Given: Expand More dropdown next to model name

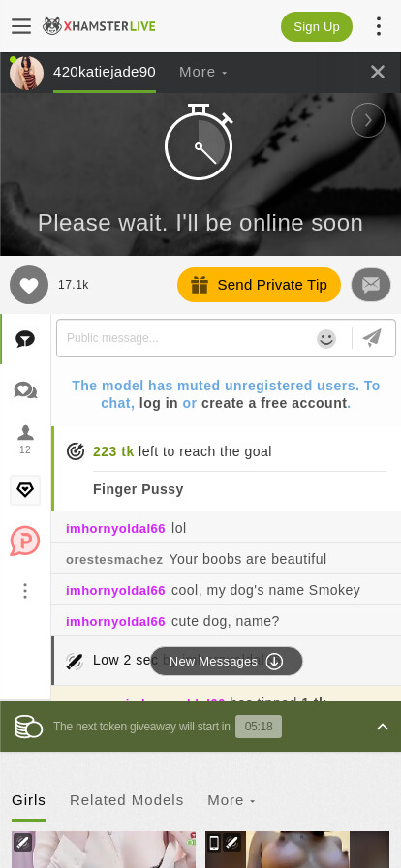Looking at the screenshot, I should click(202, 72).
